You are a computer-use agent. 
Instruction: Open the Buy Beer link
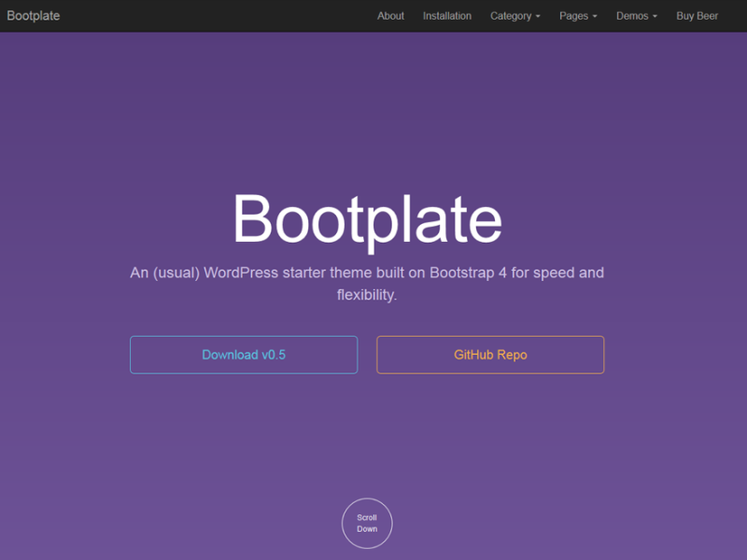coord(697,16)
